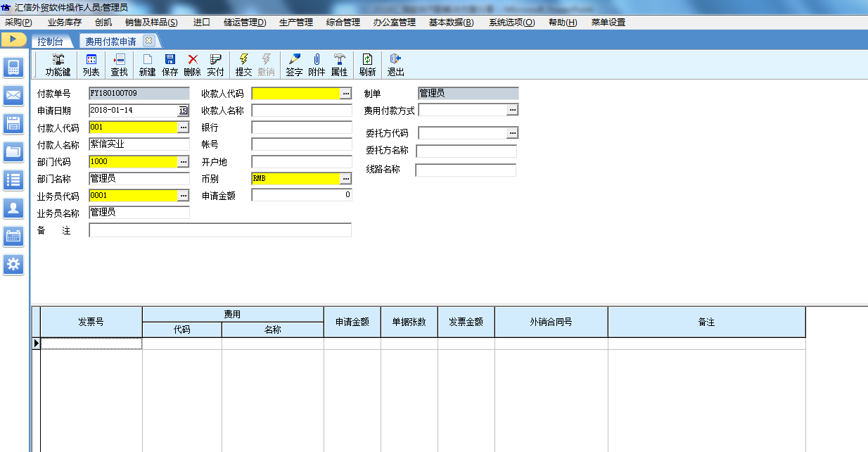Open the settings gear sidebar icon
The width and height of the screenshot is (868, 452).
tap(13, 264)
